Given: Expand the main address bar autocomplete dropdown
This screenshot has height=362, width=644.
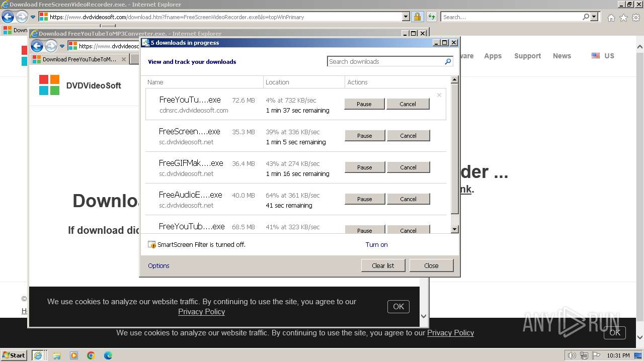Looking at the screenshot, I should click(x=406, y=17).
